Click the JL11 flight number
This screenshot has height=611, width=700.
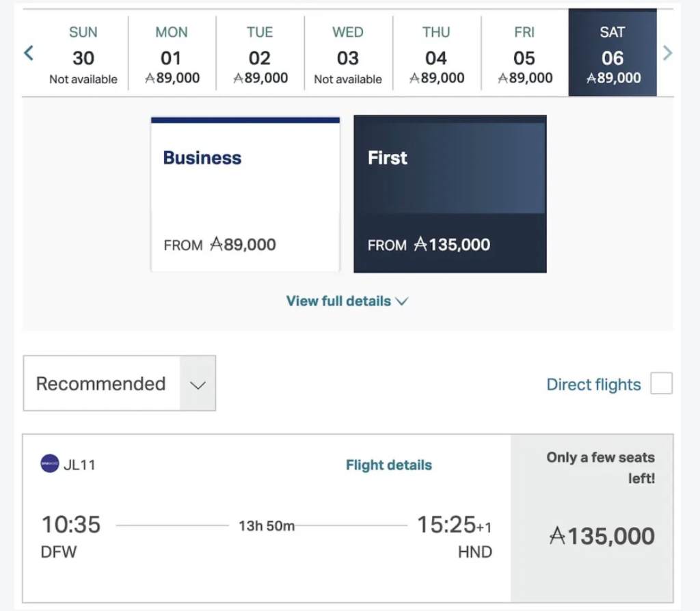79,465
